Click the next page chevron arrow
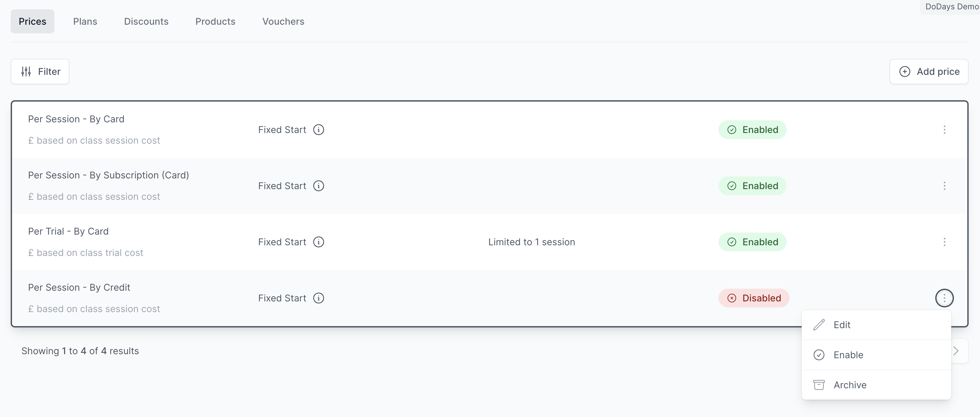 (x=956, y=351)
